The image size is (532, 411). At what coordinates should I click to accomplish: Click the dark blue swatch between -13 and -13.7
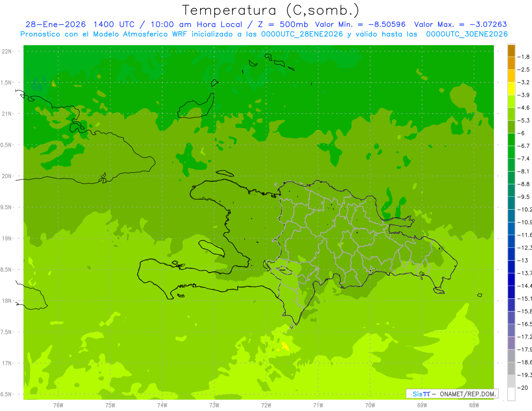511,266
